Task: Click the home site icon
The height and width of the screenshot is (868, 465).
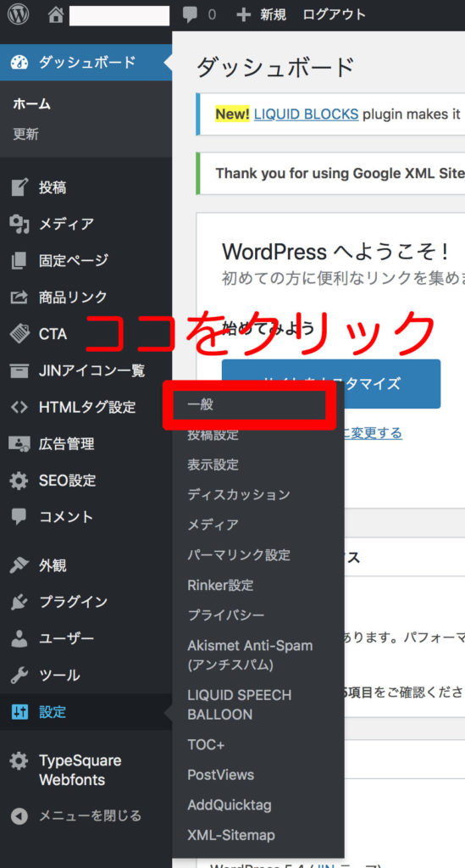Action: point(55,15)
